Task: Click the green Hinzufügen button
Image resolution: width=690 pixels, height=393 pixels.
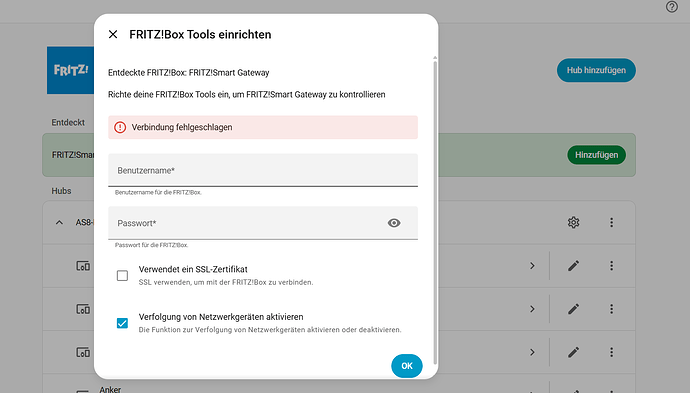Action: (x=596, y=155)
